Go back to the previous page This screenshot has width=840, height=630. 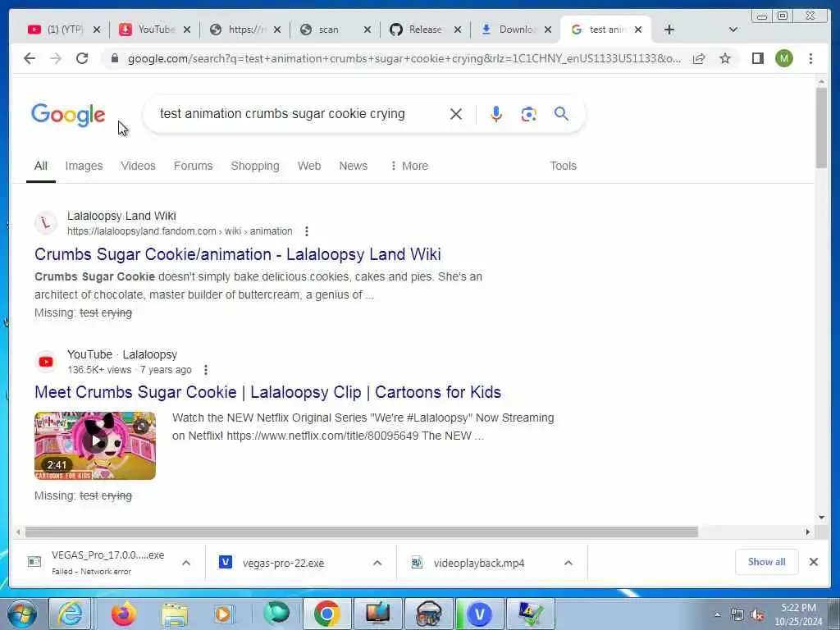(x=30, y=58)
